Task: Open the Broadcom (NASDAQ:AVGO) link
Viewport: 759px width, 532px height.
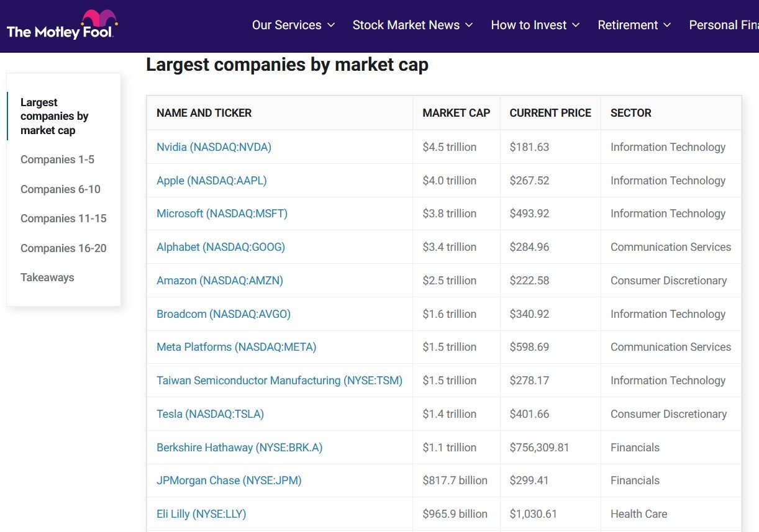Action: pyautogui.click(x=224, y=314)
